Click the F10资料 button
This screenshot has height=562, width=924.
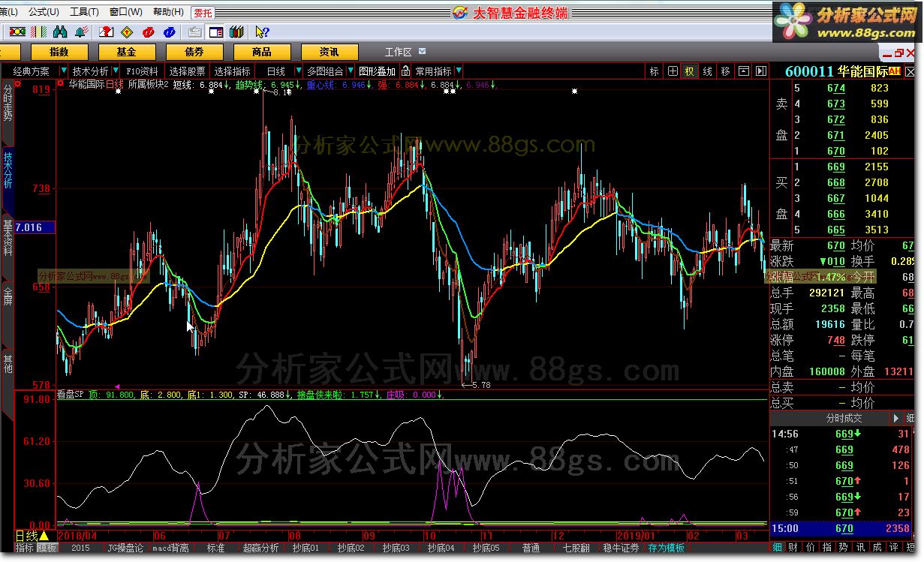143,71
